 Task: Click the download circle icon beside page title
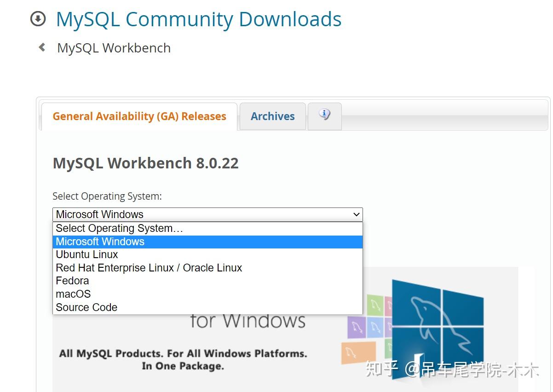(x=38, y=19)
